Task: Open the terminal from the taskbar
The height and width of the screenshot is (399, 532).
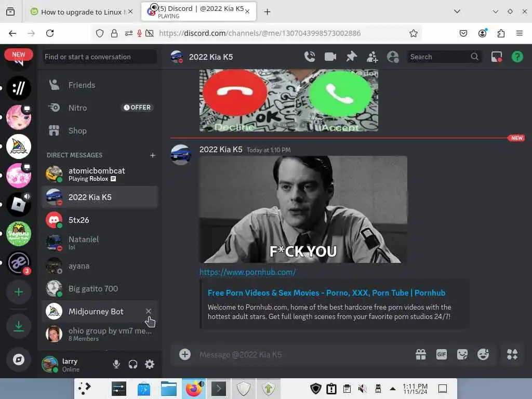Action: tap(219, 389)
